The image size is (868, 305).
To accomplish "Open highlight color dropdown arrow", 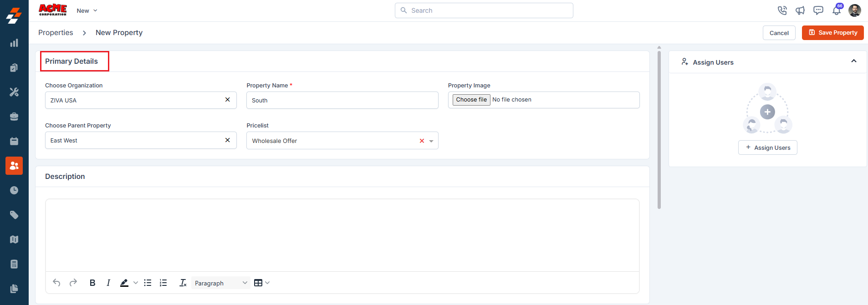I will (x=136, y=283).
